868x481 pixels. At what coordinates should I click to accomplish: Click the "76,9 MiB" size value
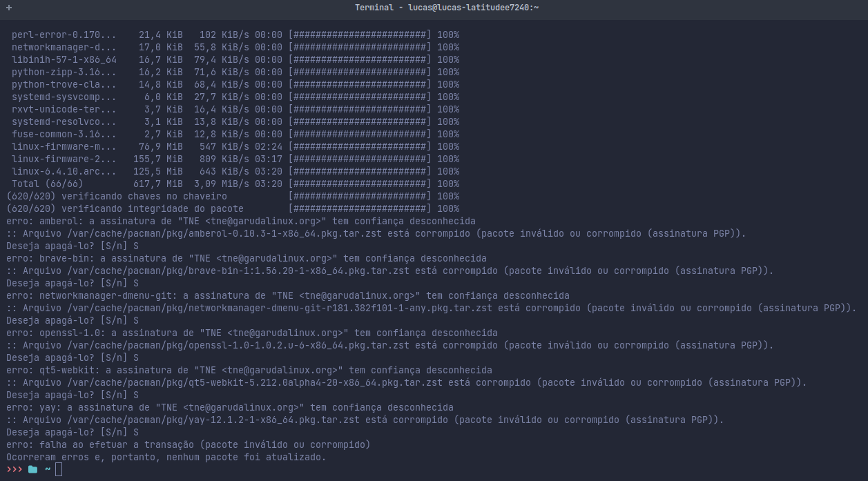tap(160, 146)
